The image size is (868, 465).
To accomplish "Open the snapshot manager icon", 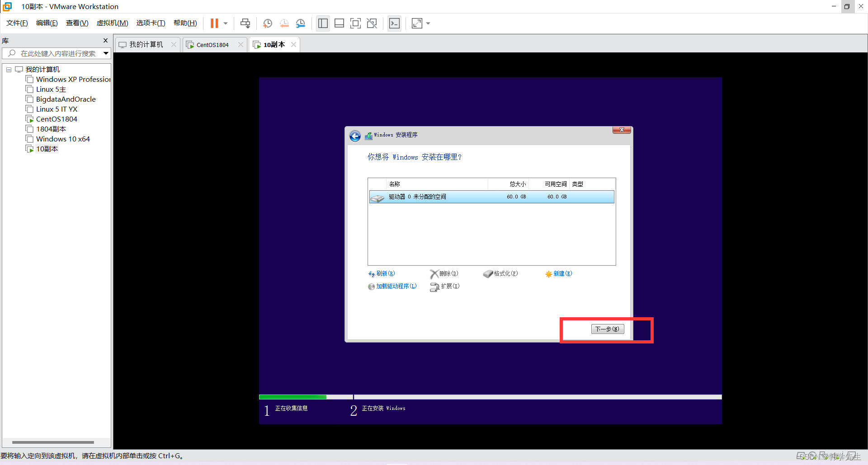I will [301, 23].
